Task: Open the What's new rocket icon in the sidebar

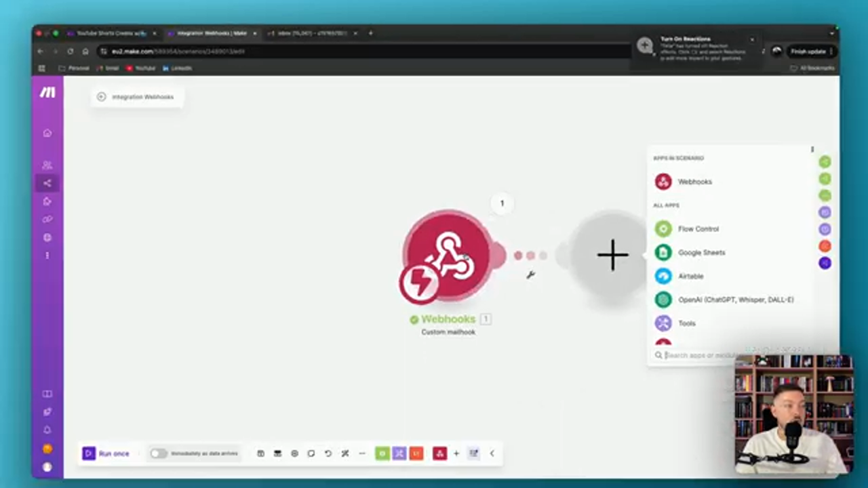Action: 47,411
